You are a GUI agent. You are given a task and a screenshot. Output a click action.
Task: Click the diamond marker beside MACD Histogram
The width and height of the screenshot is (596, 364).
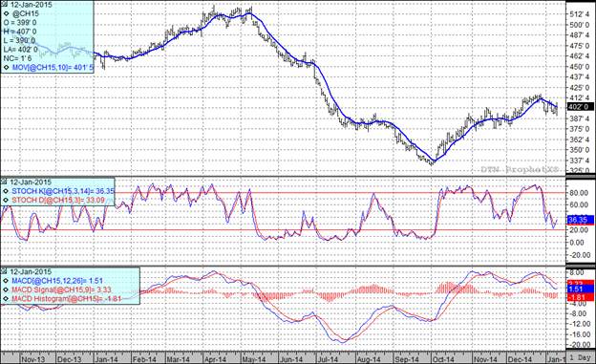point(6,299)
